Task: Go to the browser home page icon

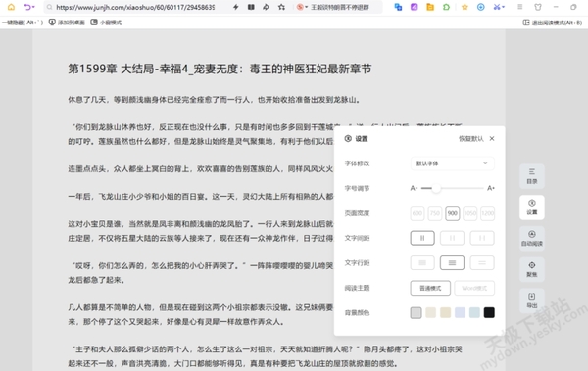Action: click(11, 7)
